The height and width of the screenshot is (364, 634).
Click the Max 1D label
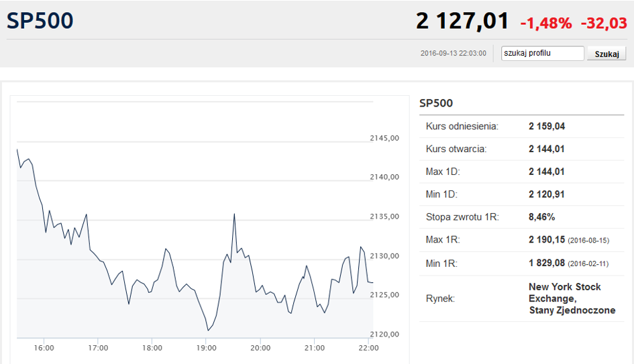tap(443, 172)
